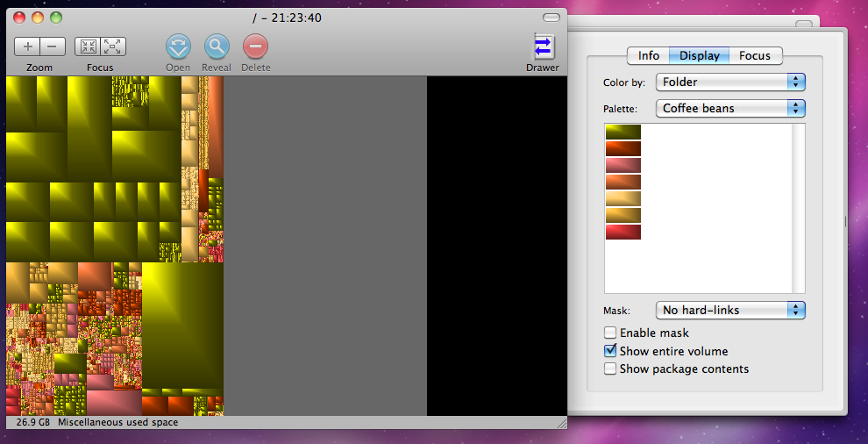Click Miscellaneous used space status text
The height and width of the screenshot is (444, 868).
pos(117,422)
